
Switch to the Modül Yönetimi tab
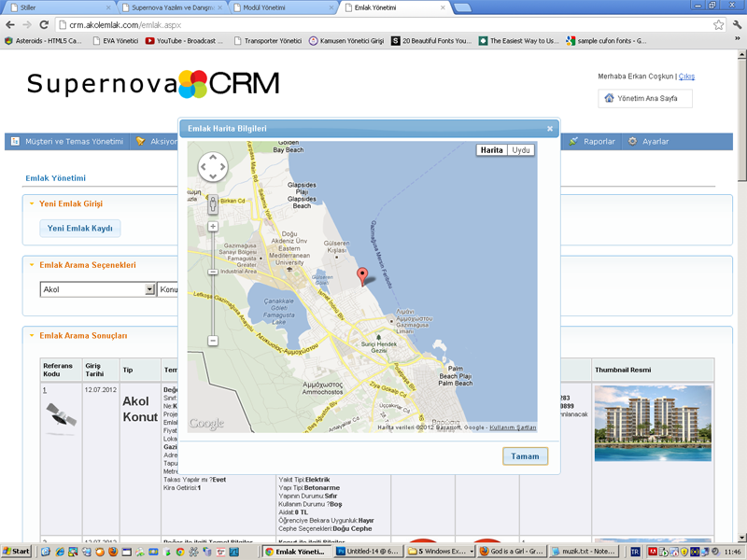[284, 7]
